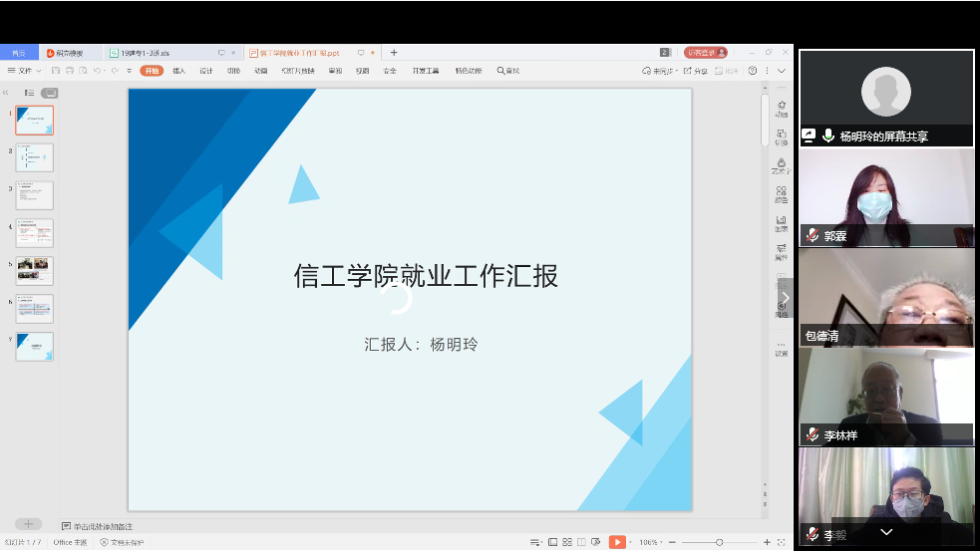Image resolution: width=980 pixels, height=551 pixels.
Task: Select the 插入 ribbon tab
Action: tap(178, 71)
